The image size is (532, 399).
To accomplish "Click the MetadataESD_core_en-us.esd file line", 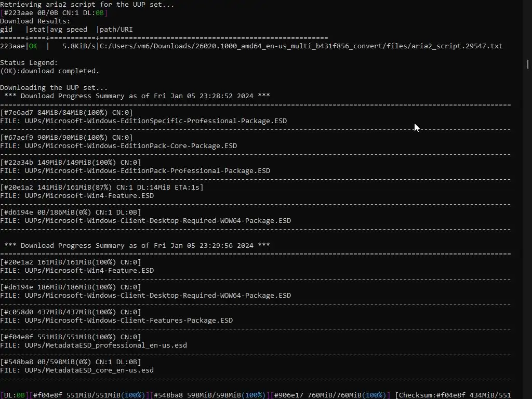I will [x=77, y=370].
